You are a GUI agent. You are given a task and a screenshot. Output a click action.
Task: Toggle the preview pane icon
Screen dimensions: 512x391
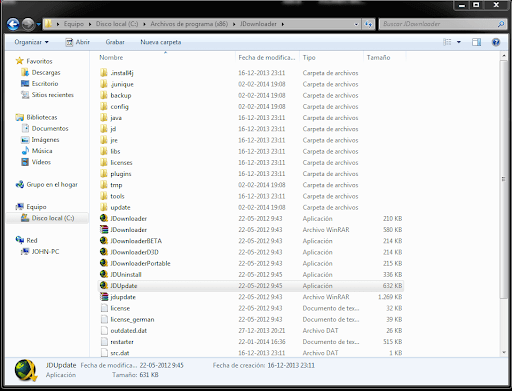click(x=476, y=42)
